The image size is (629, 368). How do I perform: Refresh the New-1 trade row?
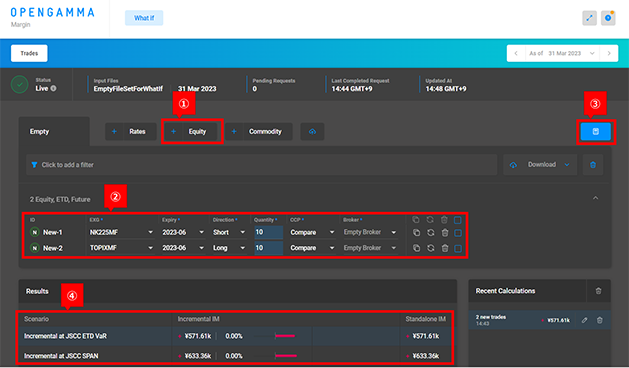pyautogui.click(x=430, y=233)
